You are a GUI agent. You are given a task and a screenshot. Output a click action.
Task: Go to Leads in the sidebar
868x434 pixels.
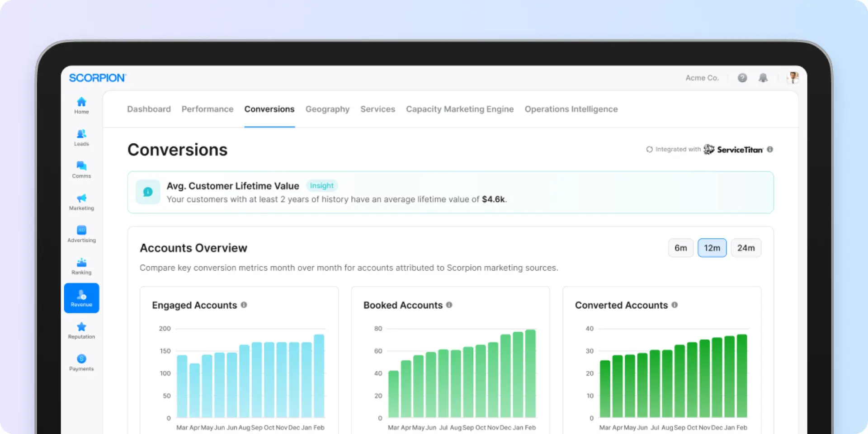(81, 137)
